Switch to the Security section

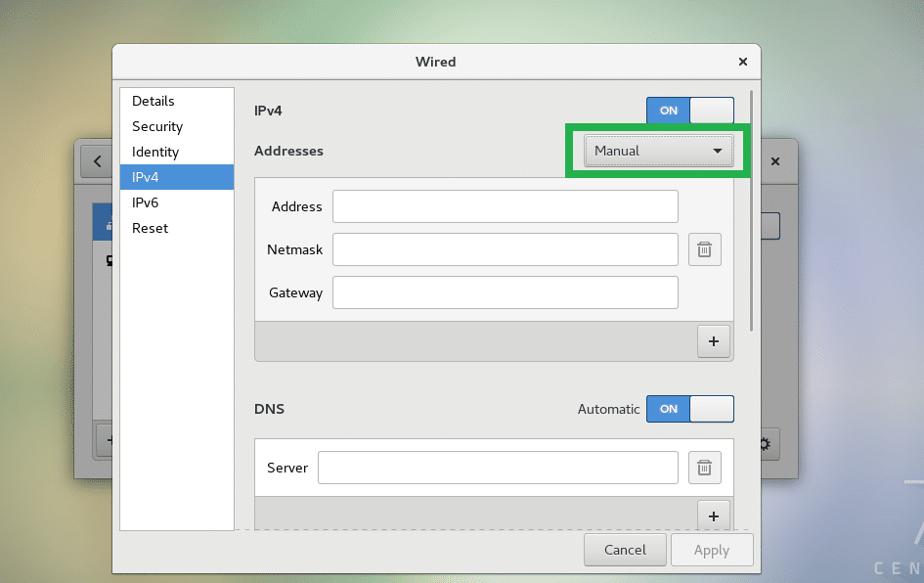point(157,126)
